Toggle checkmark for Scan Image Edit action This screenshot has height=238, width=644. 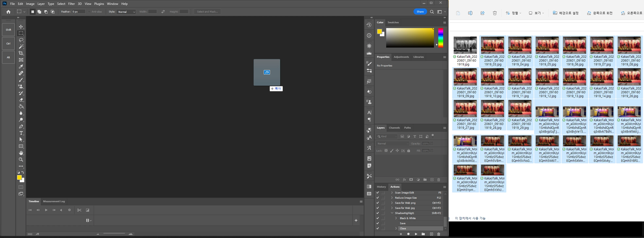378,193
